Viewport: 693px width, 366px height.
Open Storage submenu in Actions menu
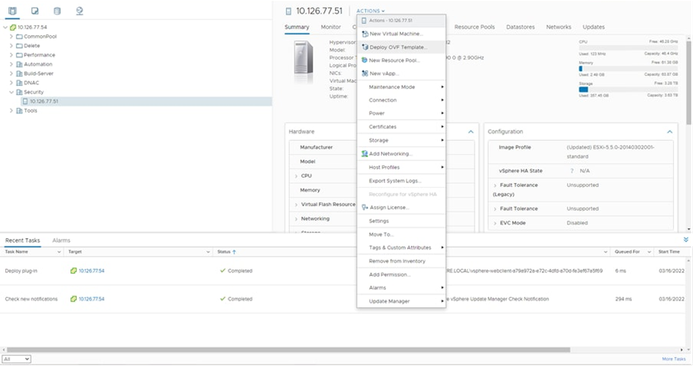tap(401, 141)
